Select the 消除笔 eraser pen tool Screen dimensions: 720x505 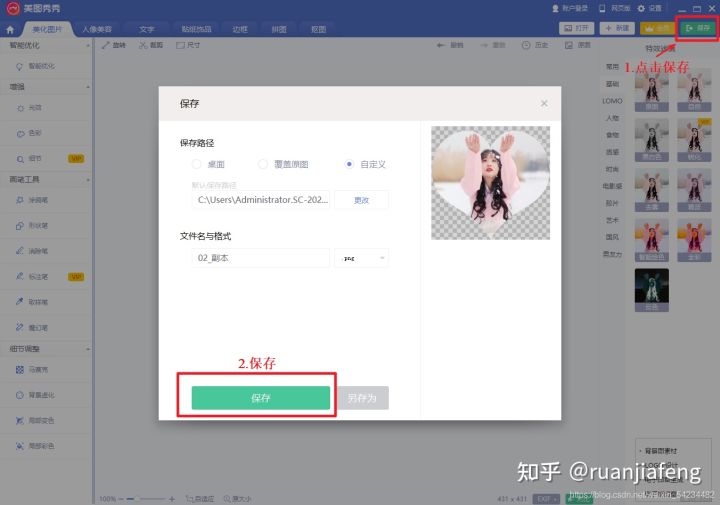32,251
